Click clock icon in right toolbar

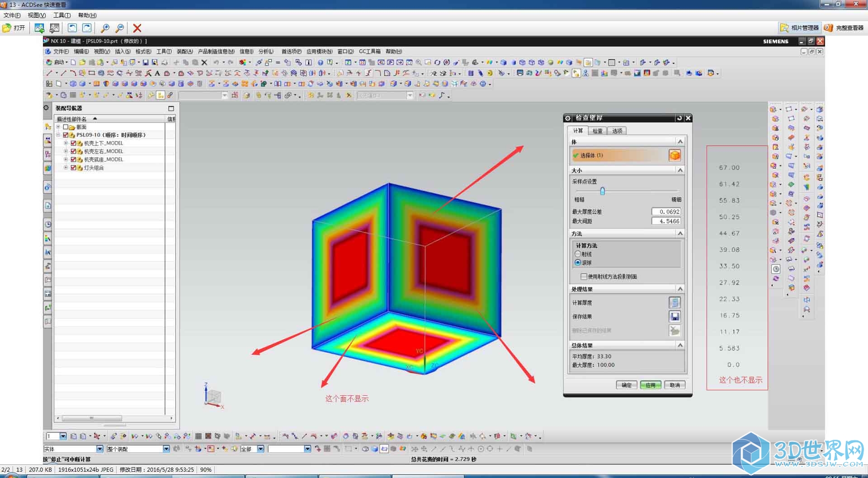[x=776, y=269]
